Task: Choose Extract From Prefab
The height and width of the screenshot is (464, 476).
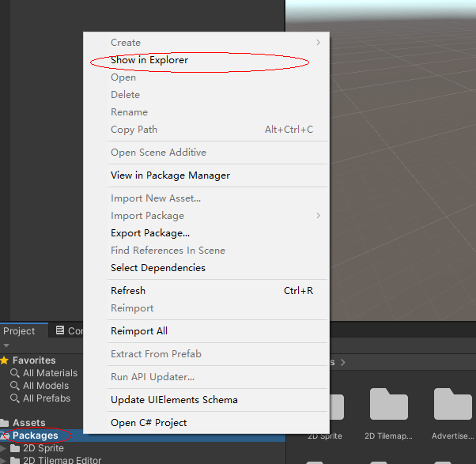Action: click(206, 354)
